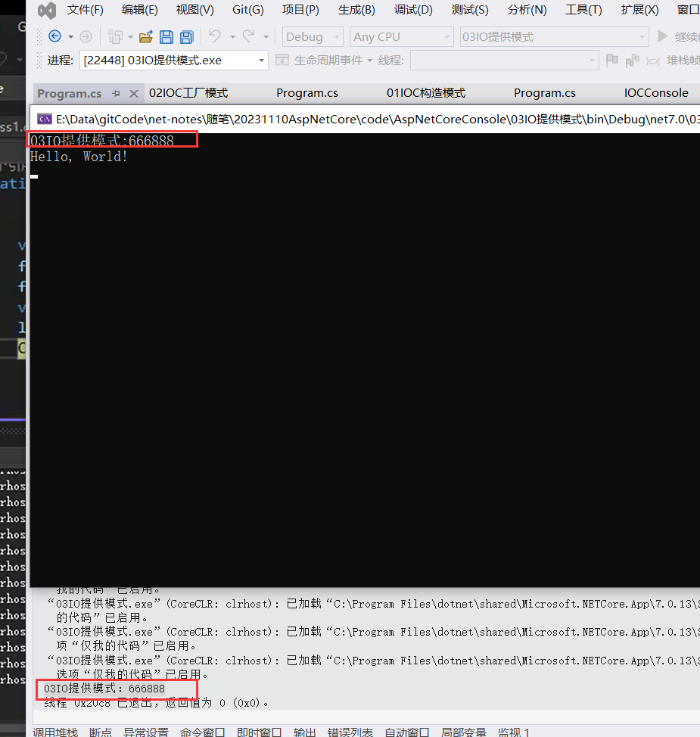Click the new project toolbar icon

[115, 36]
